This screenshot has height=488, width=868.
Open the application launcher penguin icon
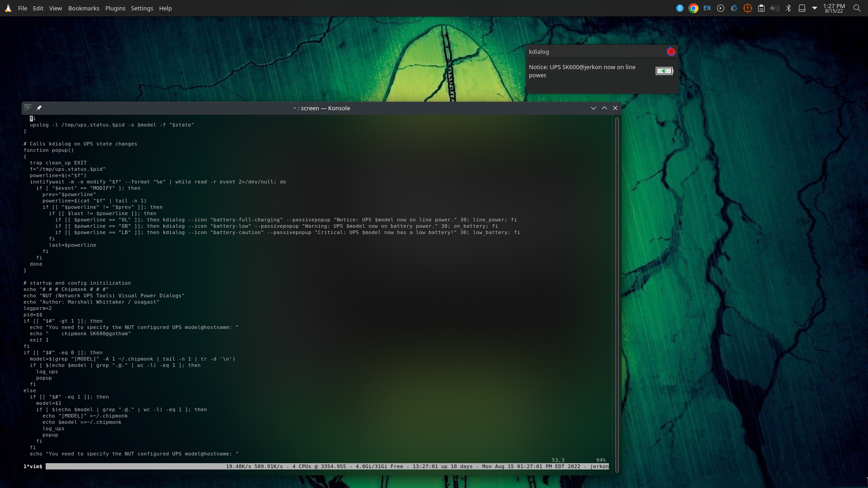click(x=8, y=8)
